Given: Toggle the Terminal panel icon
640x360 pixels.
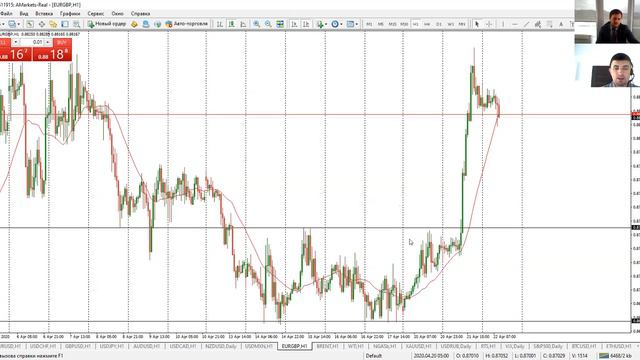Looking at the screenshot, I should (x=64, y=24).
